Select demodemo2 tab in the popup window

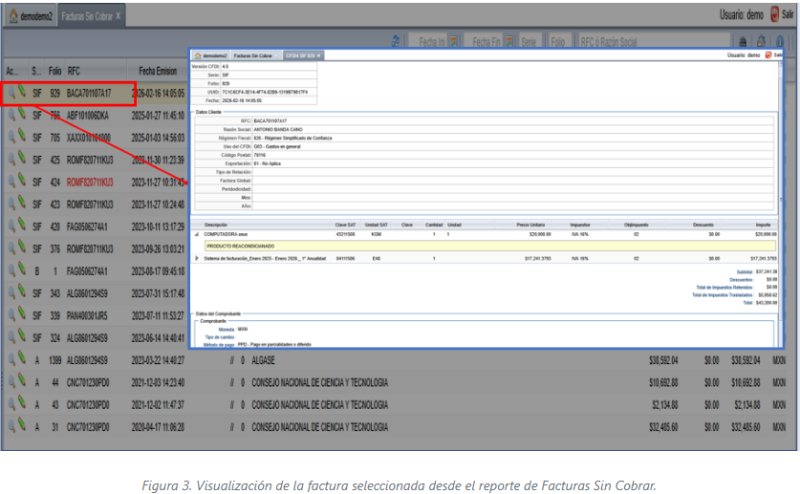(211, 56)
